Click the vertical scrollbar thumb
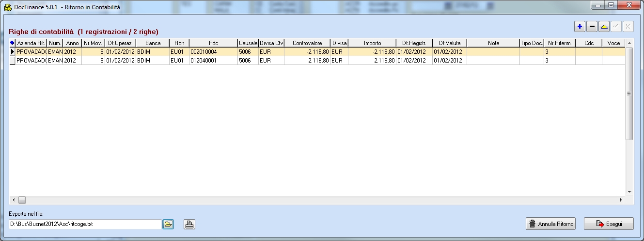644x241 pixels. (629, 94)
